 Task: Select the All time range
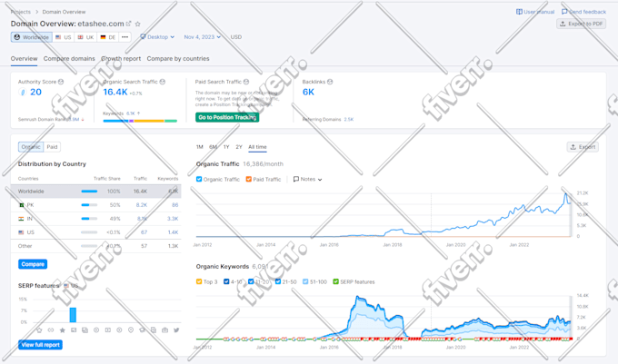(257, 147)
